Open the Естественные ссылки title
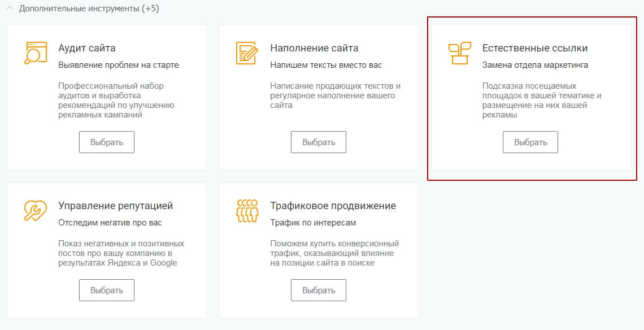644x330 pixels. 535,48
